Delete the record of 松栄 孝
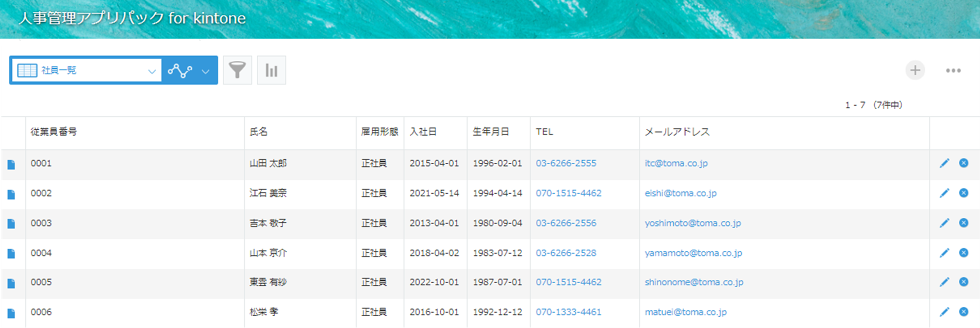Screen dimensions: 980x328 click(x=964, y=312)
